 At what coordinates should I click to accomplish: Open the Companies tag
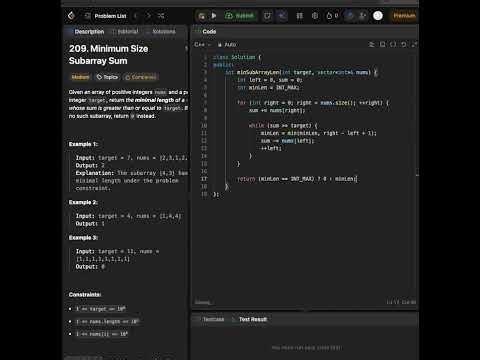point(141,77)
